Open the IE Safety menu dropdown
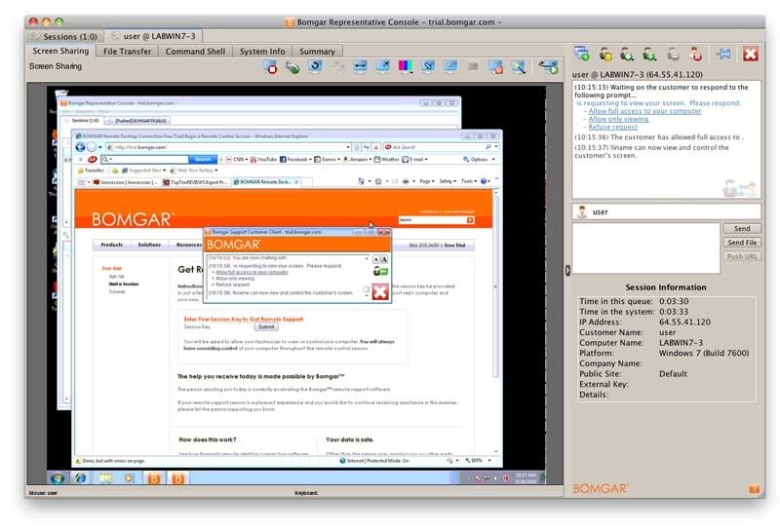The image size is (780, 532). (x=448, y=181)
